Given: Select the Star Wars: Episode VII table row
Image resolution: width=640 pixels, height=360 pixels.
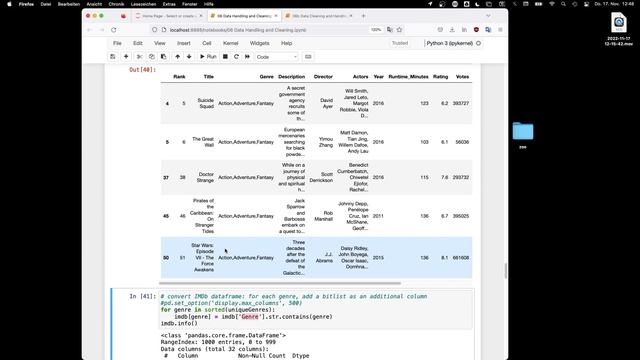Looking at the screenshot, I should [x=316, y=258].
